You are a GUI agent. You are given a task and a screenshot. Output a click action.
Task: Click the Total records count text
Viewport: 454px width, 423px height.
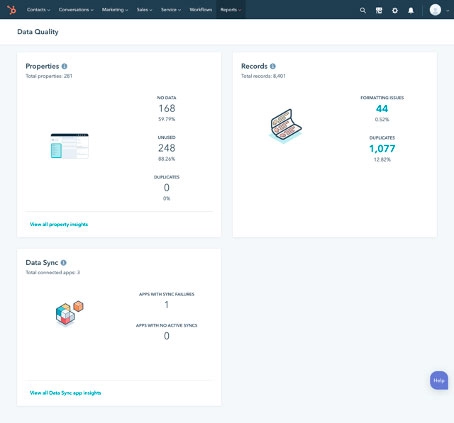pos(263,76)
